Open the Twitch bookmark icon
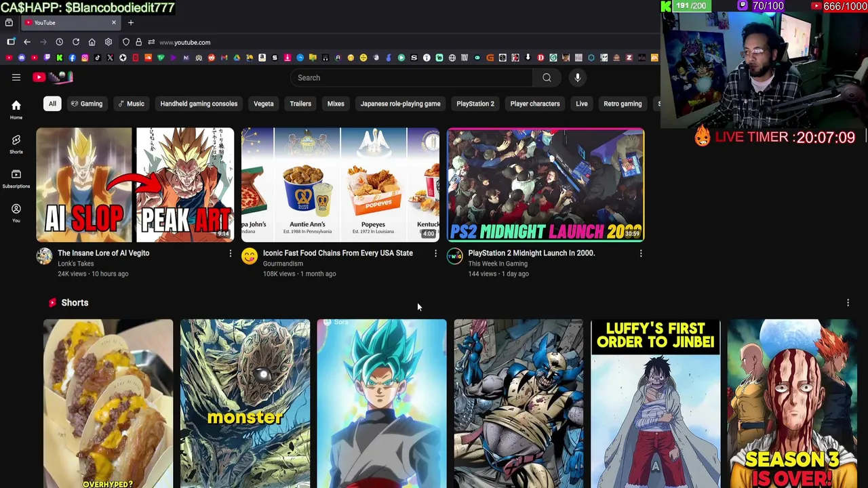 click(x=47, y=58)
